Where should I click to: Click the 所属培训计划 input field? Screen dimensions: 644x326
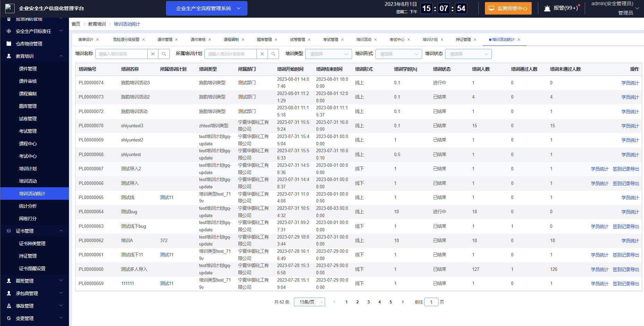tap(230, 54)
